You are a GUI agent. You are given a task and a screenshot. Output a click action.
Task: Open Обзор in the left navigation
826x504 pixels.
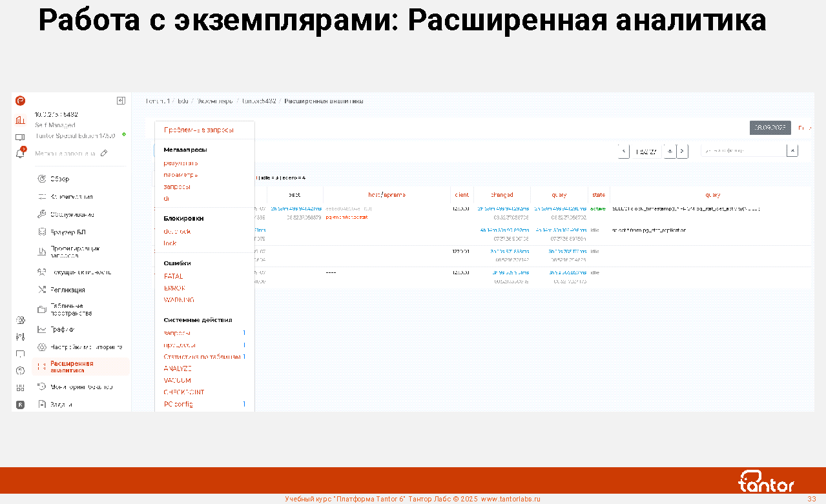tap(59, 179)
